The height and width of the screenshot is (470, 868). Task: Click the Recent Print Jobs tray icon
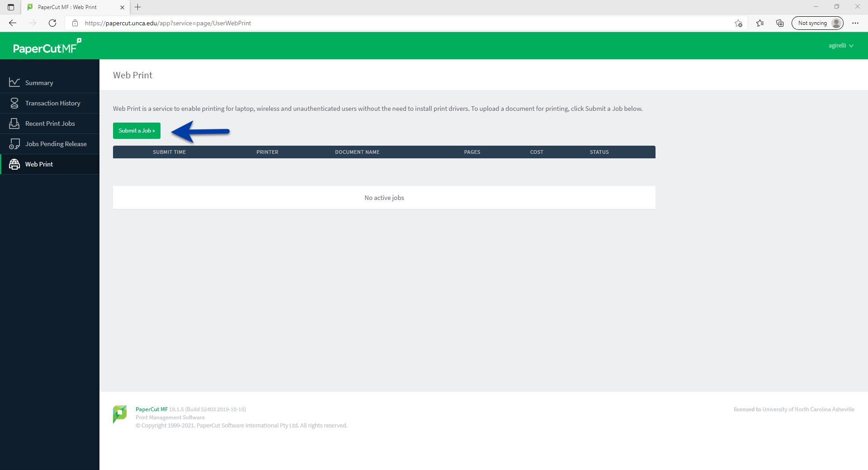tap(14, 123)
